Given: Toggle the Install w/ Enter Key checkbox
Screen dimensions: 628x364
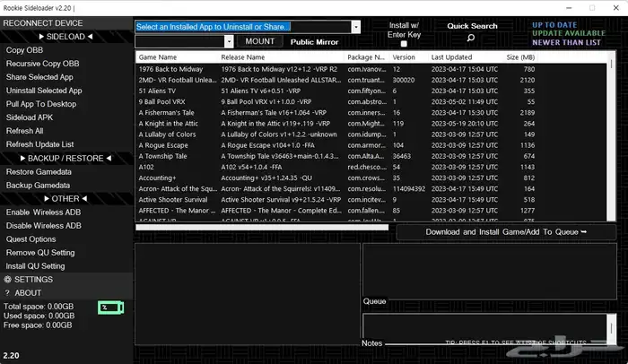Looking at the screenshot, I should click(x=404, y=44).
